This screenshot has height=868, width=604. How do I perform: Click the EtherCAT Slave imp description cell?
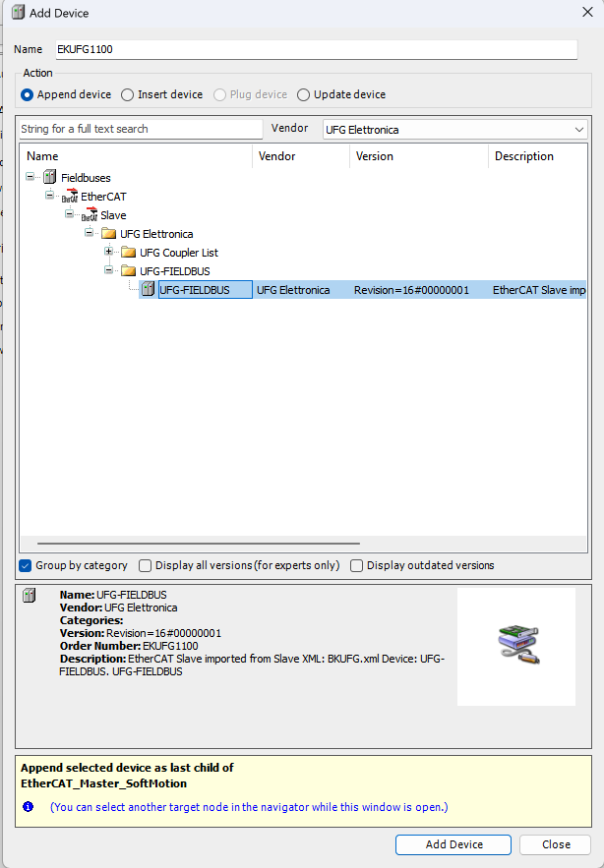(539, 290)
